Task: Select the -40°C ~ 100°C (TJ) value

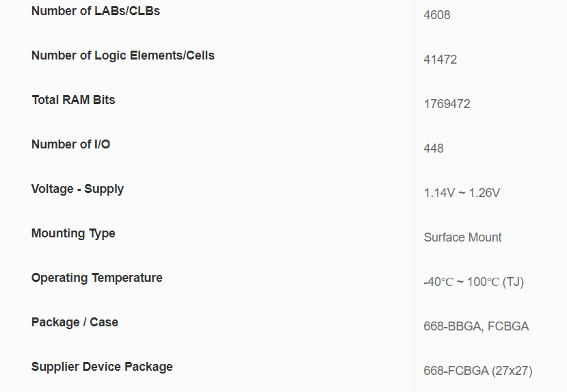Action: pyautogui.click(x=474, y=282)
